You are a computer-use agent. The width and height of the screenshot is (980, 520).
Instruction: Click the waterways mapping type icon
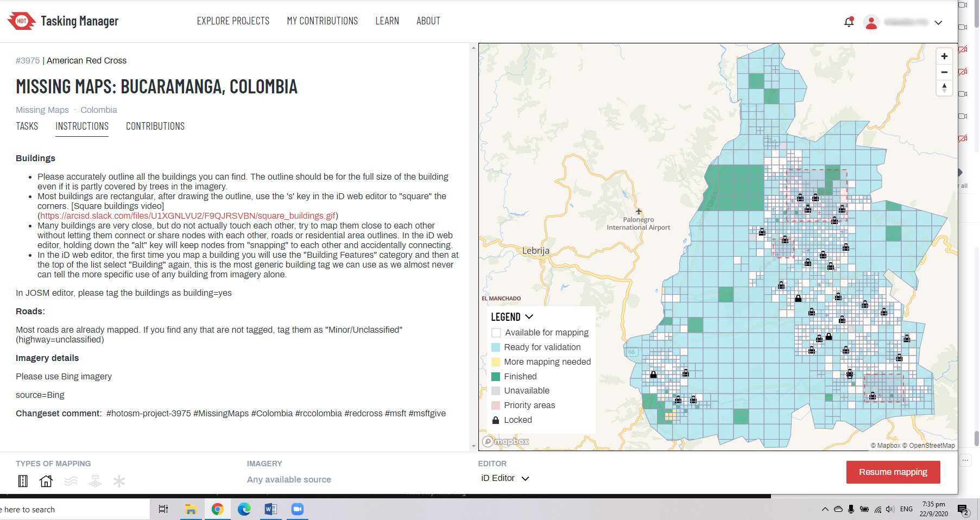[x=71, y=481]
